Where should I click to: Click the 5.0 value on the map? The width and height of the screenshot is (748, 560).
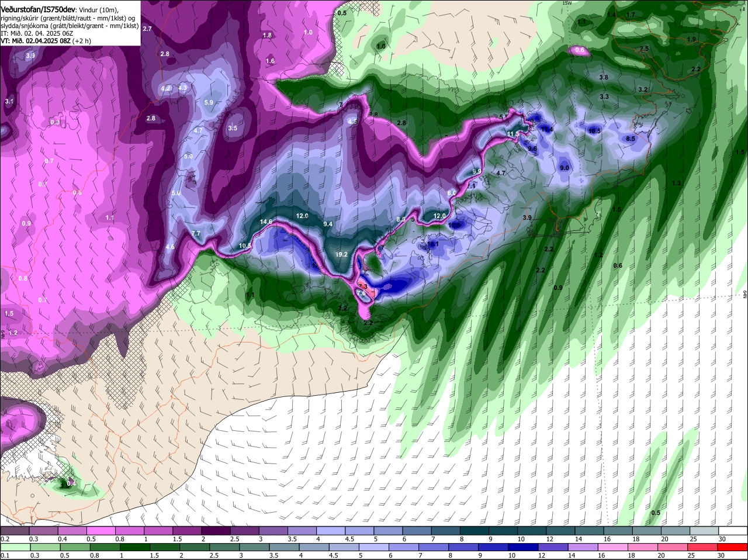coord(188,157)
